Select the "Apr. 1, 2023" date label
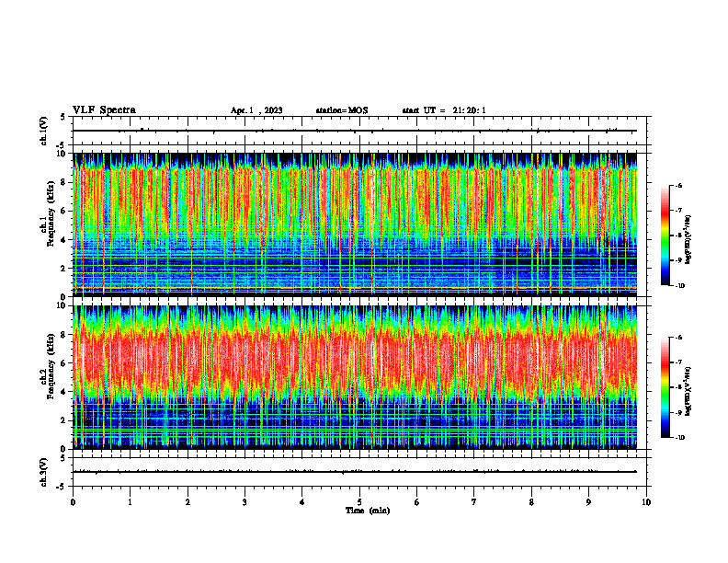This screenshot has width=728, height=563. (256, 110)
